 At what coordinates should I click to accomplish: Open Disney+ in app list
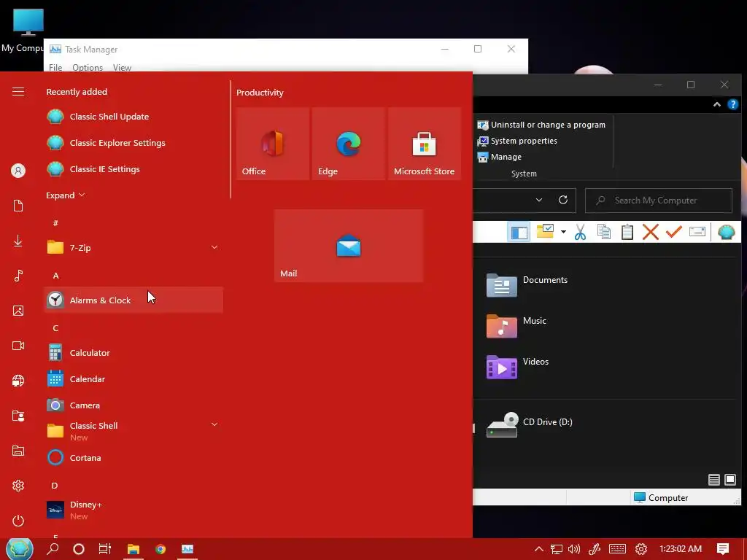click(133, 510)
